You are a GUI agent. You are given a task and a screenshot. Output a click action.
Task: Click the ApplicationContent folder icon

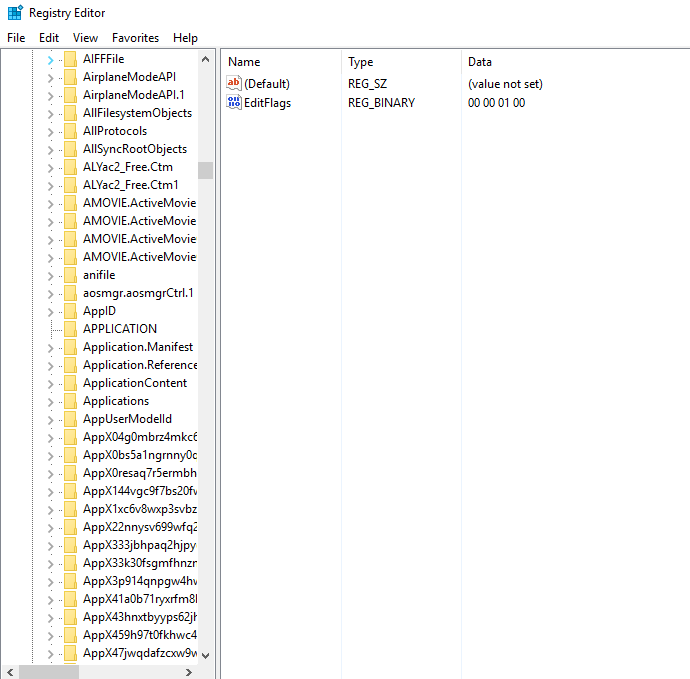70,383
